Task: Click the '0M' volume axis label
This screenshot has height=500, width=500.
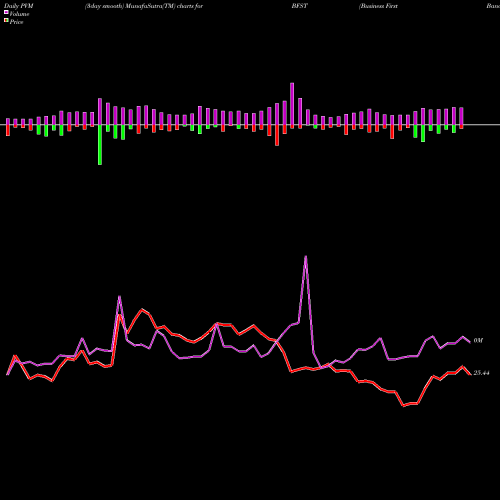Action: [478, 341]
